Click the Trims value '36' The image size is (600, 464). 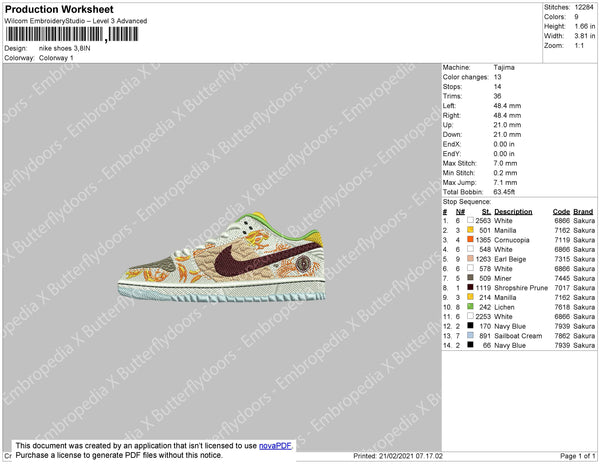(497, 96)
